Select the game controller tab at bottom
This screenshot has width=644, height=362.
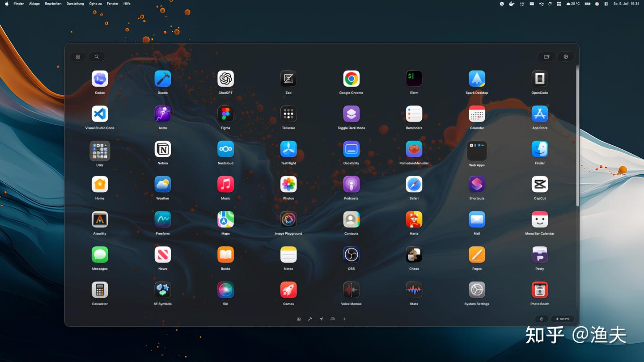click(333, 319)
